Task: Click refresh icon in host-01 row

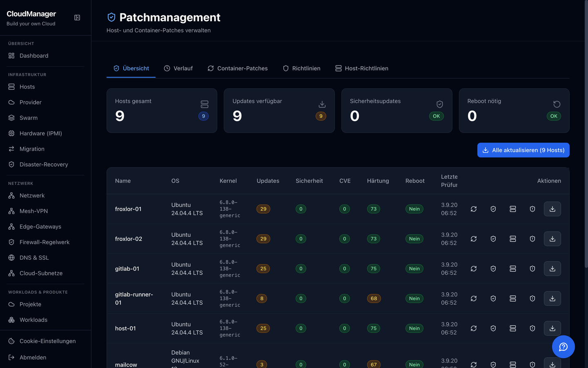Action: [x=474, y=328]
